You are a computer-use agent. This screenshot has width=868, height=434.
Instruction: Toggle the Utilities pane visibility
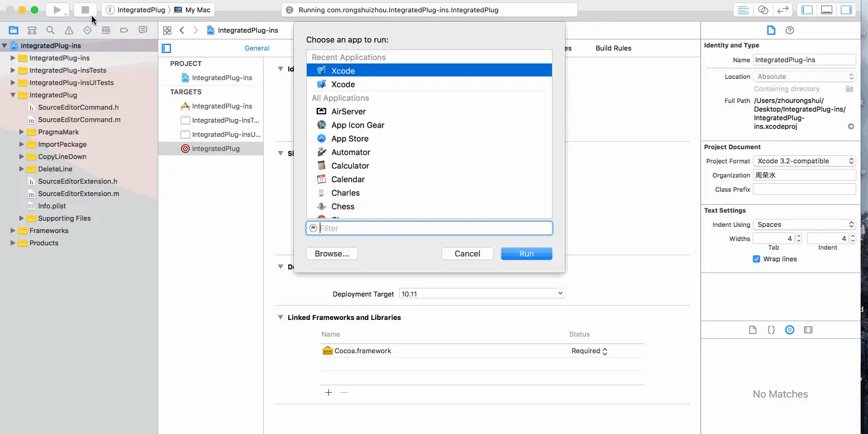coord(846,10)
